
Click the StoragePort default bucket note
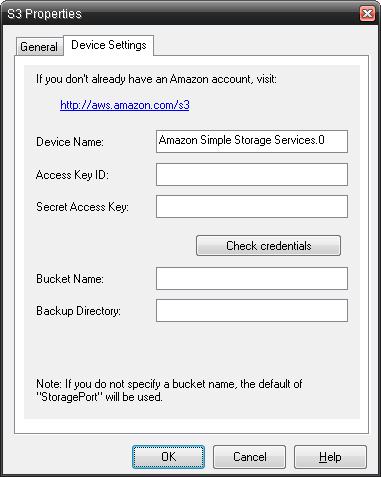pos(169,390)
